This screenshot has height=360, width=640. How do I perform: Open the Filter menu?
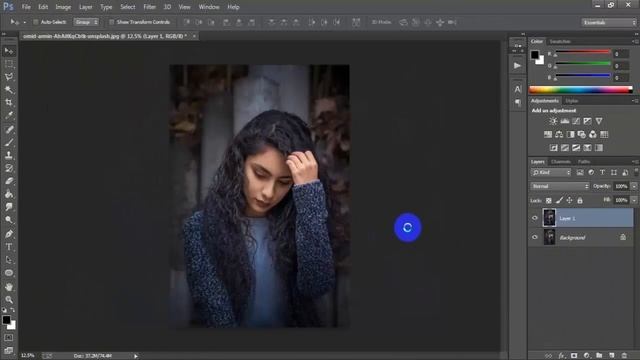149,7
